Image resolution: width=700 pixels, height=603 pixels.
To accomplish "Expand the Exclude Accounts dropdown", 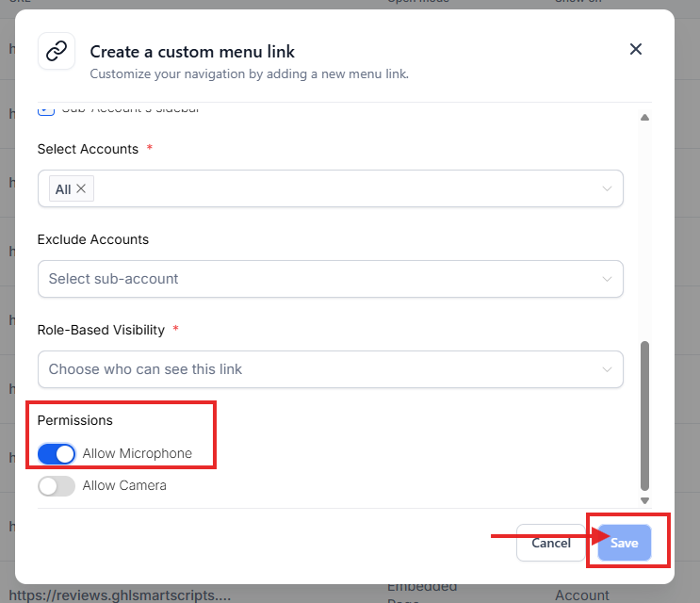I will click(607, 279).
